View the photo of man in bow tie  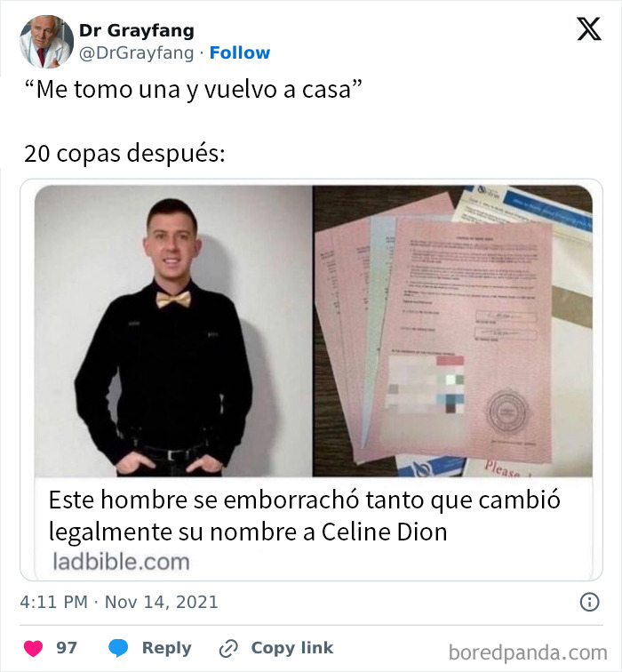point(173,331)
